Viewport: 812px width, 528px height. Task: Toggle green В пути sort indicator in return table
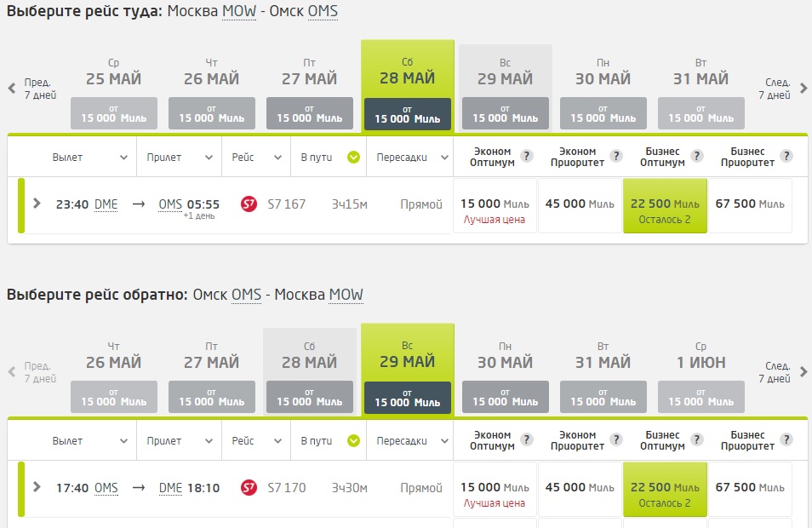pyautogui.click(x=354, y=440)
